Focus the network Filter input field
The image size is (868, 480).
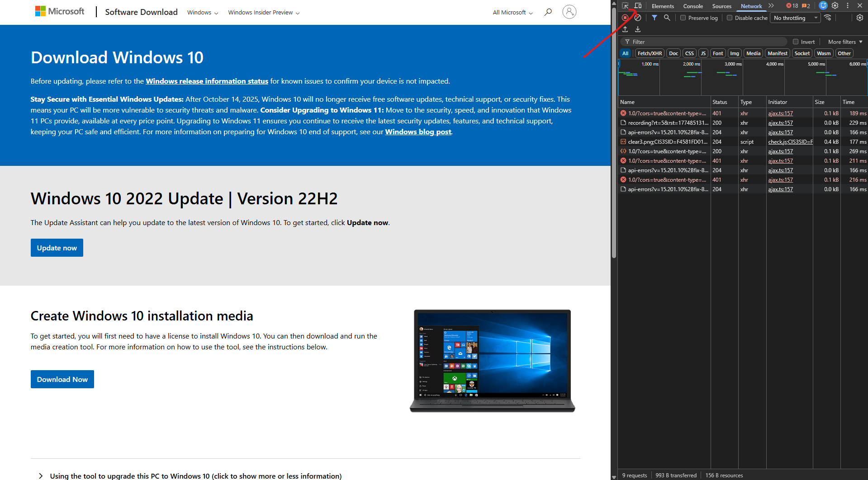pyautogui.click(x=703, y=42)
